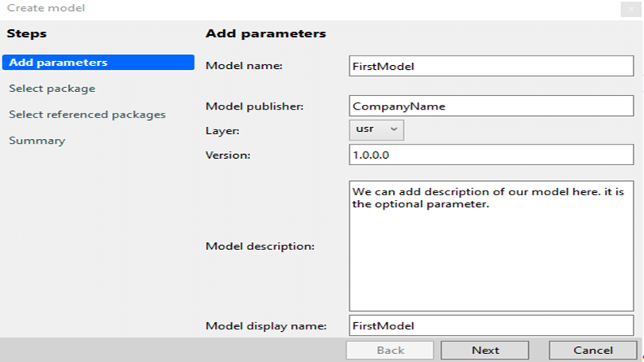The image size is (644, 362).
Task: Click the Version field containing 1.0.0.0
Action: (x=491, y=155)
